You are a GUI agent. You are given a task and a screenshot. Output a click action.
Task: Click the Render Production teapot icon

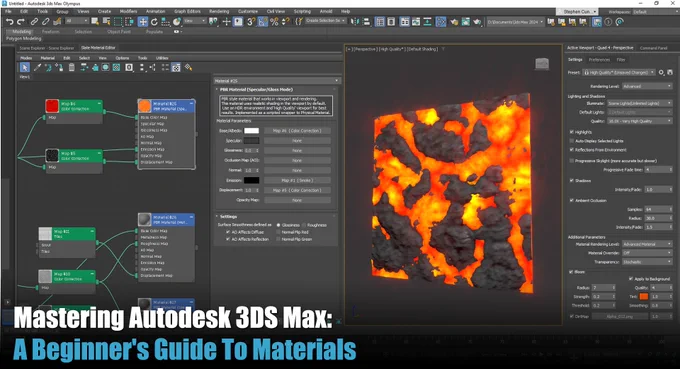coord(477,21)
